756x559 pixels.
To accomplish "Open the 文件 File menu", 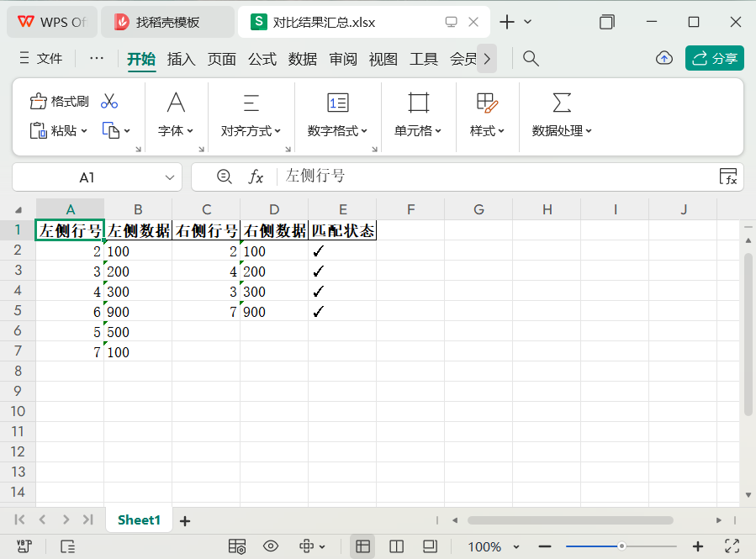I will [x=41, y=58].
